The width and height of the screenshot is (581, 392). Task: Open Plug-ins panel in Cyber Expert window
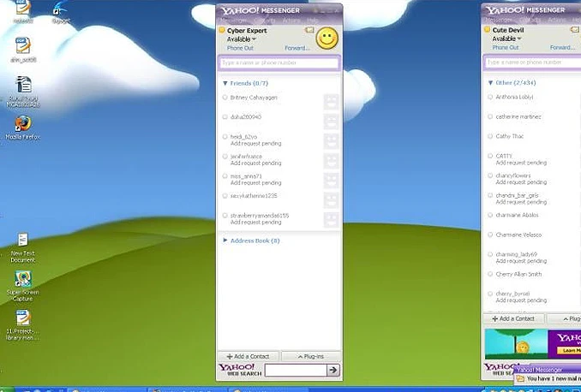point(311,356)
